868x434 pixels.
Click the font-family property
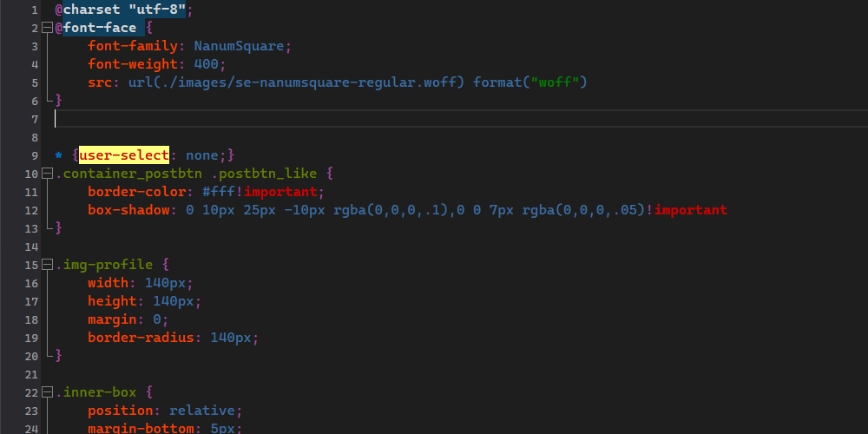pos(133,46)
